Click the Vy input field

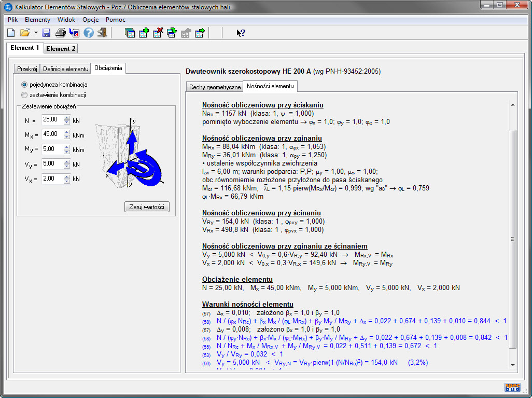pos(52,164)
